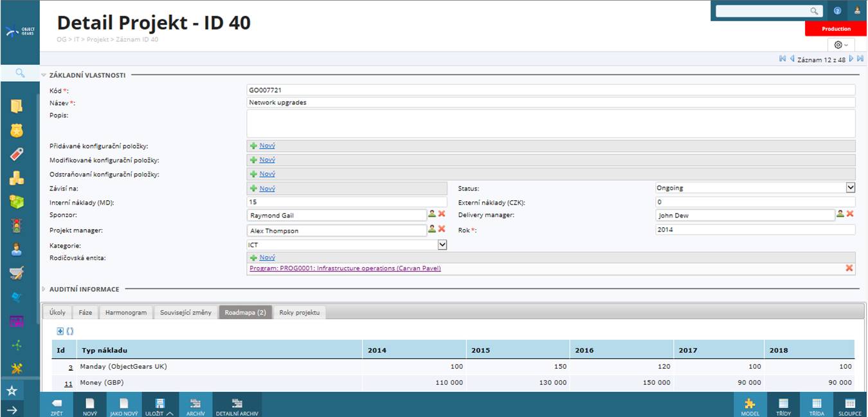The width and height of the screenshot is (868, 417).
Task: Open the bowl and pencil sidebar module
Action: tap(16, 273)
